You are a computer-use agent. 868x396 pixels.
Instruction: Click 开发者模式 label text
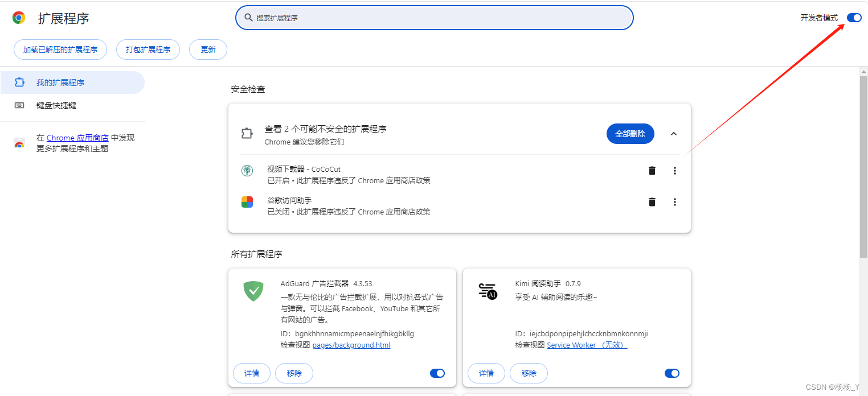(819, 18)
